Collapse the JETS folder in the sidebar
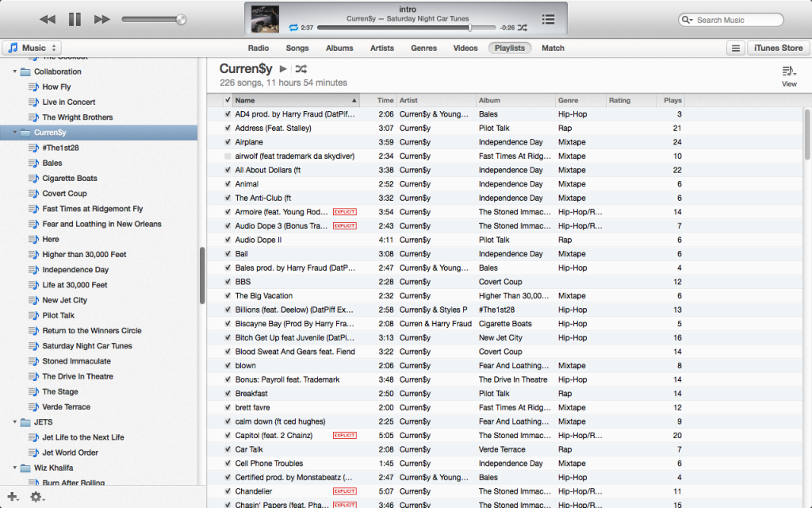The image size is (812, 508). (15, 422)
